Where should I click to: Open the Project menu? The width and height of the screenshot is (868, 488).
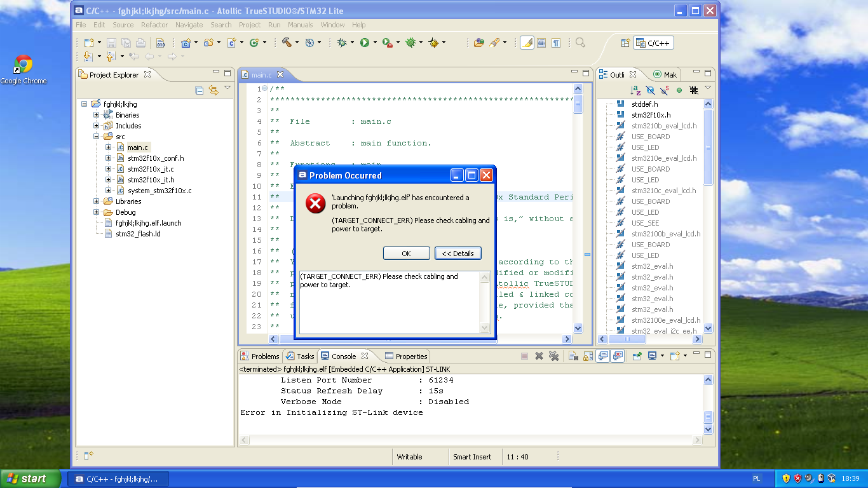[x=250, y=25]
